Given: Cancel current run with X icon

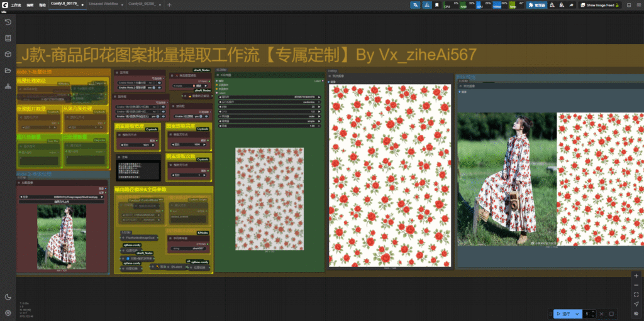Looking at the screenshot, I should (x=602, y=313).
